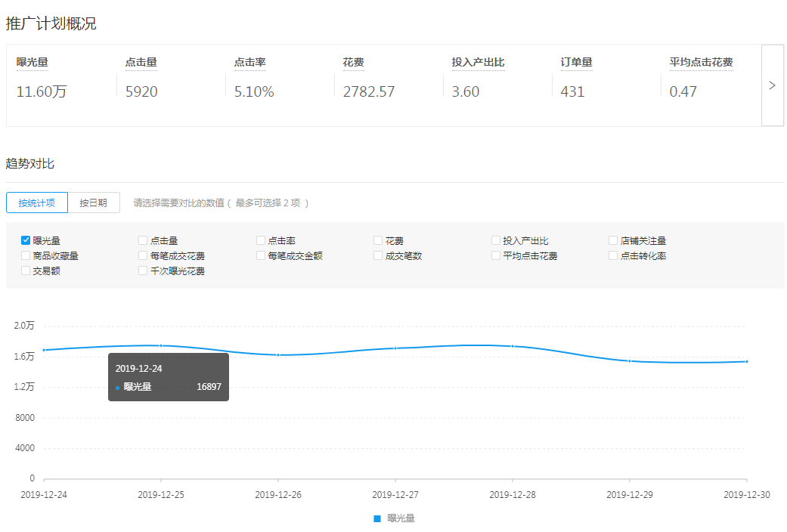
Task: Click the chart data point for 2019-12-28
Action: 513,346
